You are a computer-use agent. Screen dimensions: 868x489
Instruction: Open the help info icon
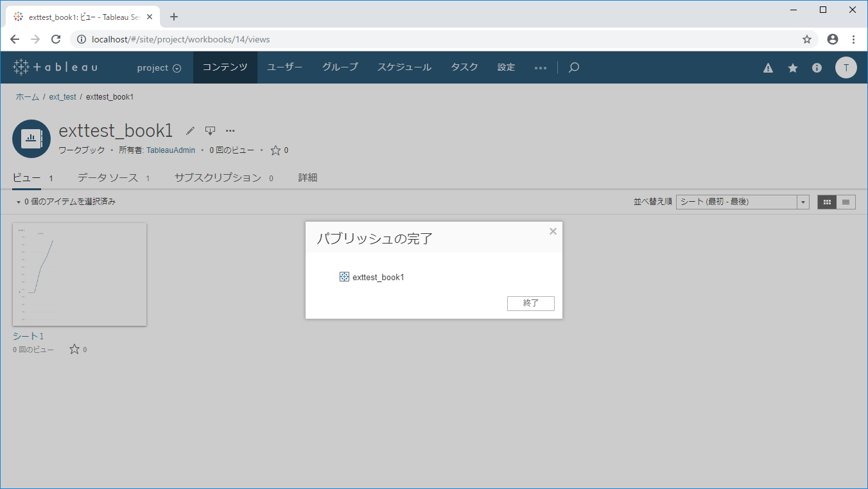817,67
